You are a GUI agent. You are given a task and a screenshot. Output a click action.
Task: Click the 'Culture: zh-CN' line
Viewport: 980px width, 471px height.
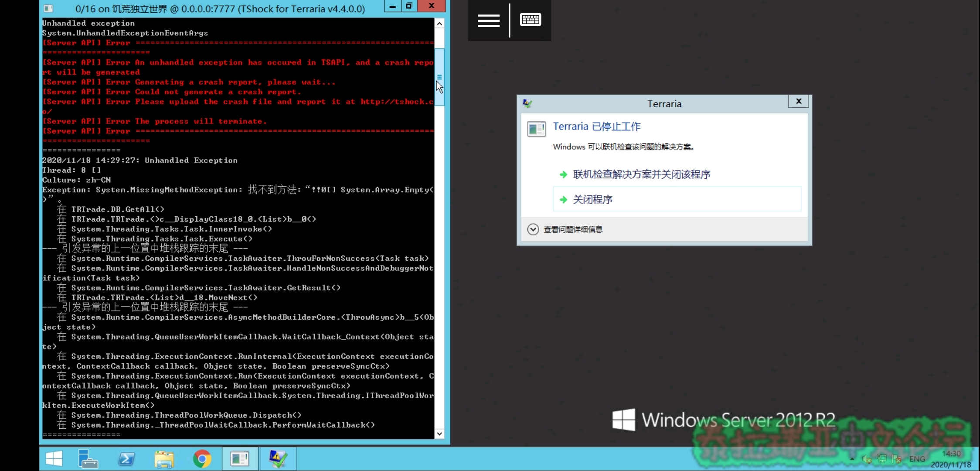[x=77, y=180]
